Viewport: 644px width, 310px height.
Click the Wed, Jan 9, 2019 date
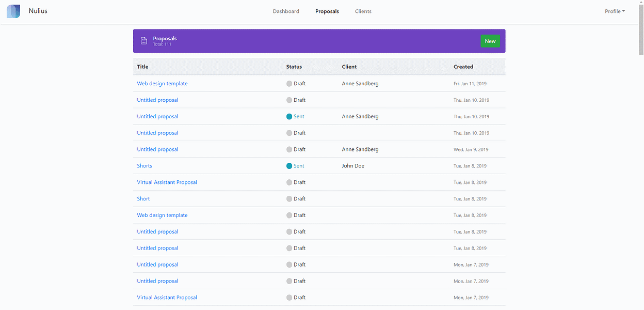tap(471, 150)
